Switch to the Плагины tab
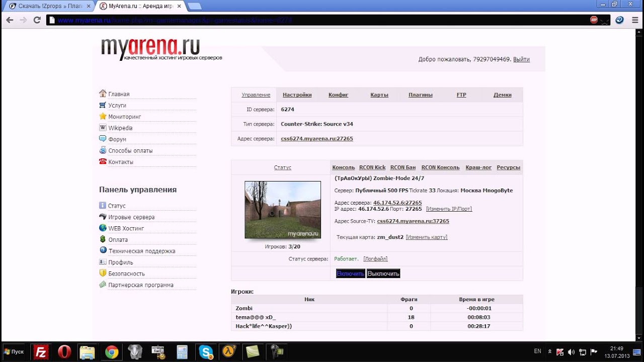Image resolution: width=644 pixels, height=362 pixels. click(420, 95)
